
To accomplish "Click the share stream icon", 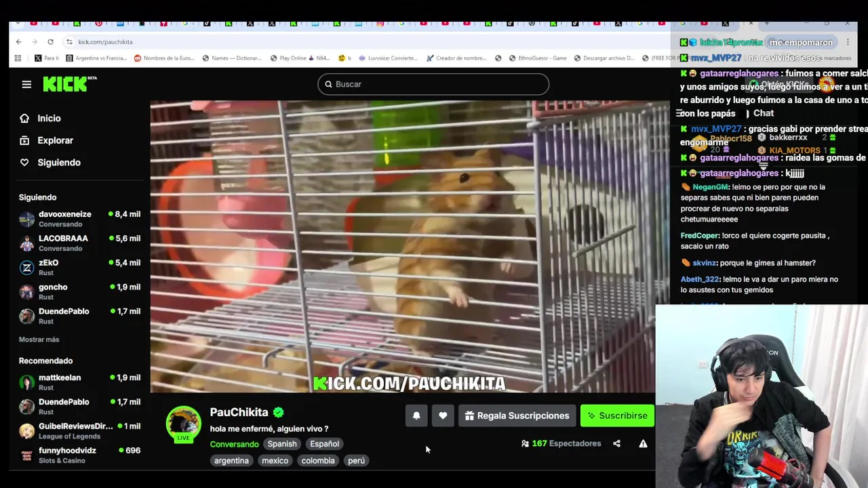I will (616, 443).
